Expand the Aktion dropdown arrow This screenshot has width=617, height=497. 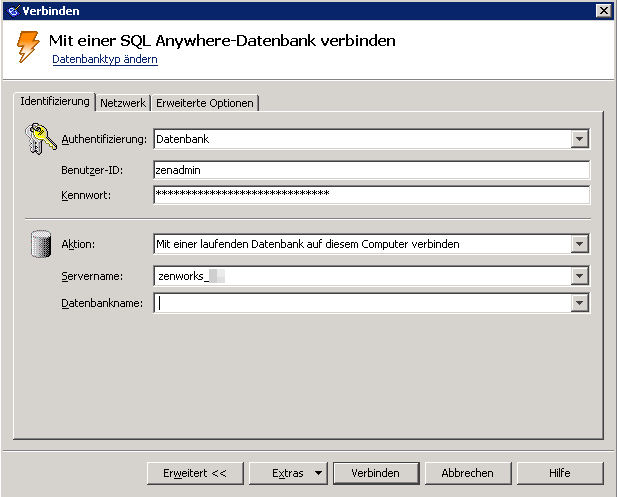pos(580,244)
